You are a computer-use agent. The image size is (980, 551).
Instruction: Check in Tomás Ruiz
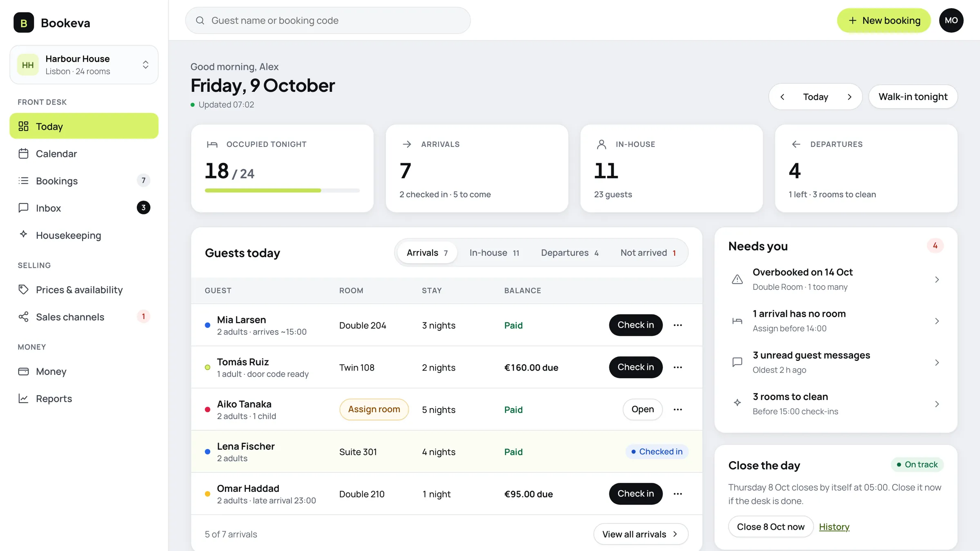coord(635,367)
